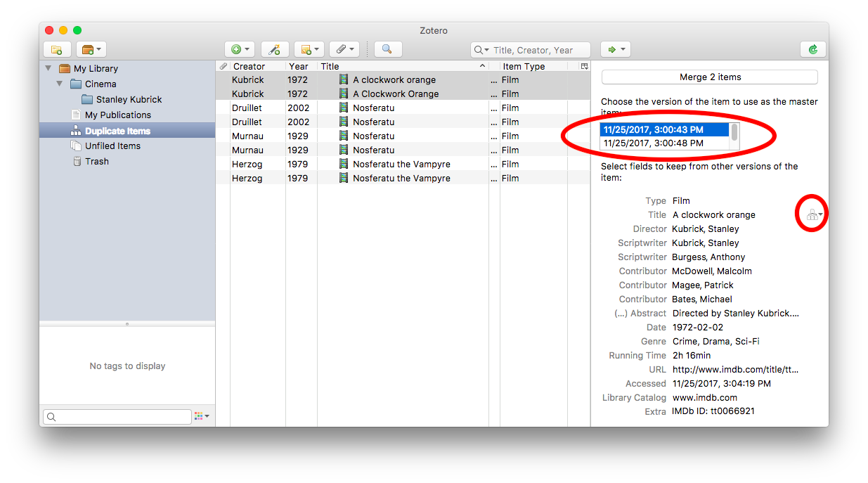Open the search mode dropdown magnifier
This screenshot has width=868, height=483.
point(481,50)
